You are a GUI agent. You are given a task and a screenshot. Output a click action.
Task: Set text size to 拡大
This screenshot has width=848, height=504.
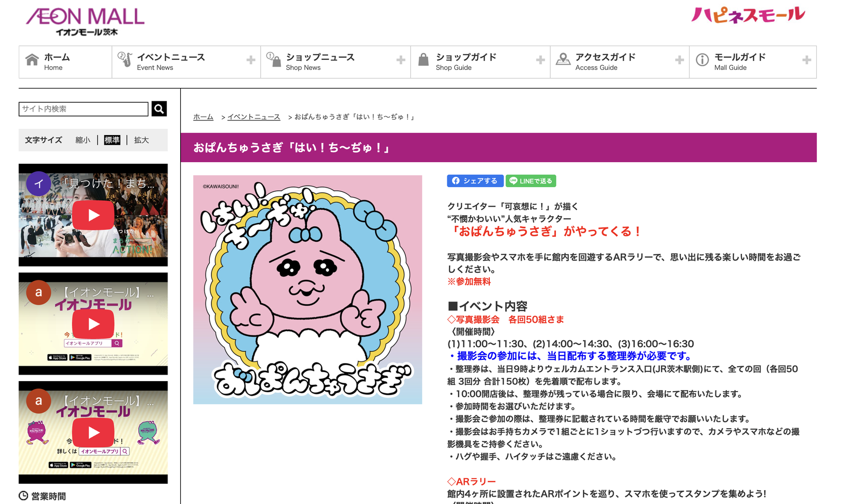[x=142, y=140]
